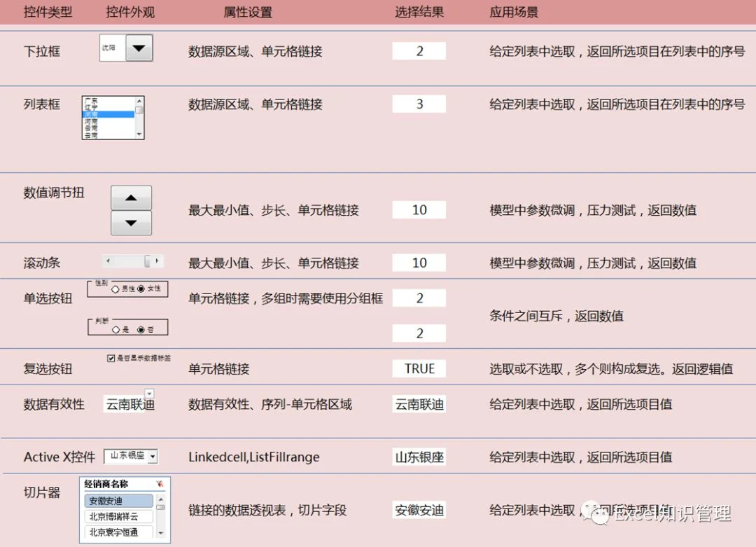The width and height of the screenshot is (756, 547).
Task: Click the Active X控件 row label
Action: [59, 457]
